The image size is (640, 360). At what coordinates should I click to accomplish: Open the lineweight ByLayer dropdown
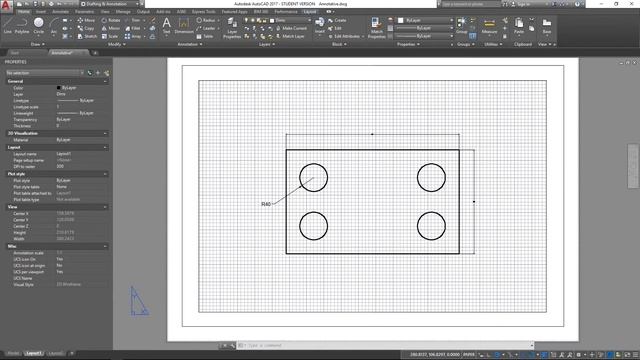(424, 28)
